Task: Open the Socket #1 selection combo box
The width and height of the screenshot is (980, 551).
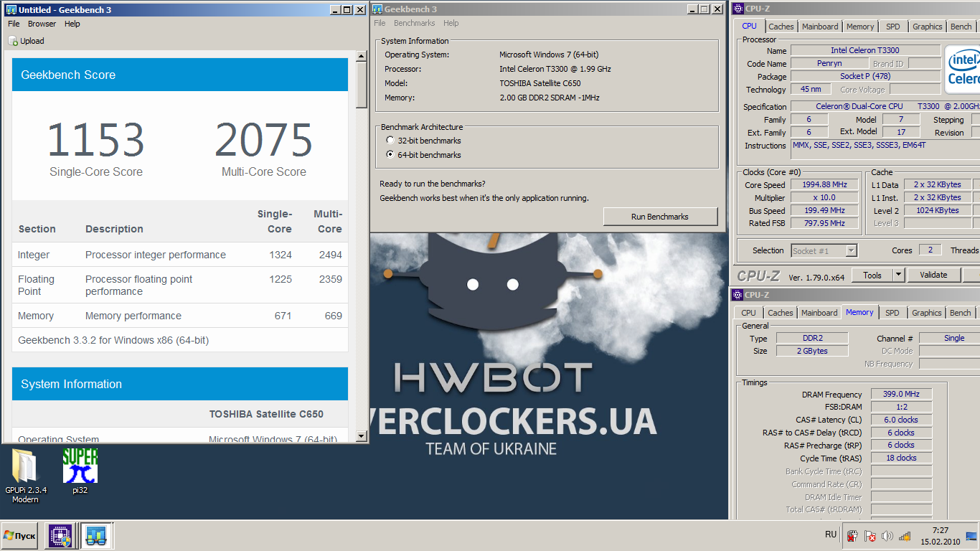Action: tap(824, 250)
